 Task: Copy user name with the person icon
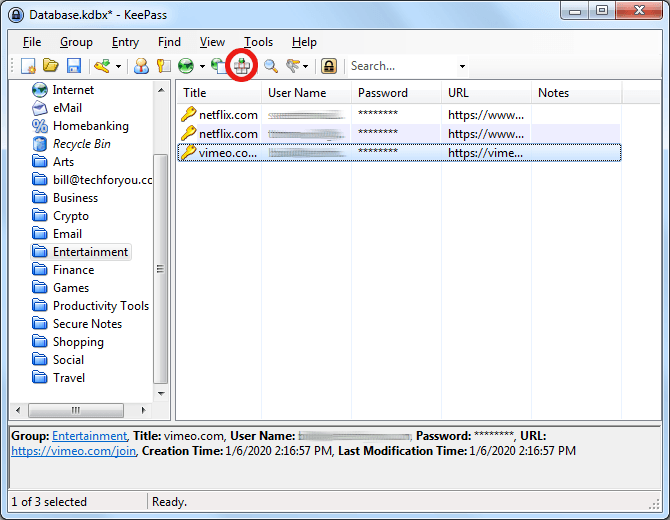pyautogui.click(x=141, y=66)
